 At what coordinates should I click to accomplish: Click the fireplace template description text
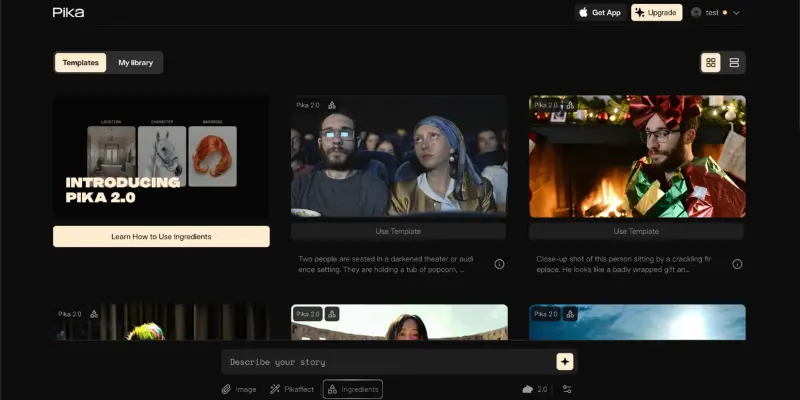(x=624, y=264)
